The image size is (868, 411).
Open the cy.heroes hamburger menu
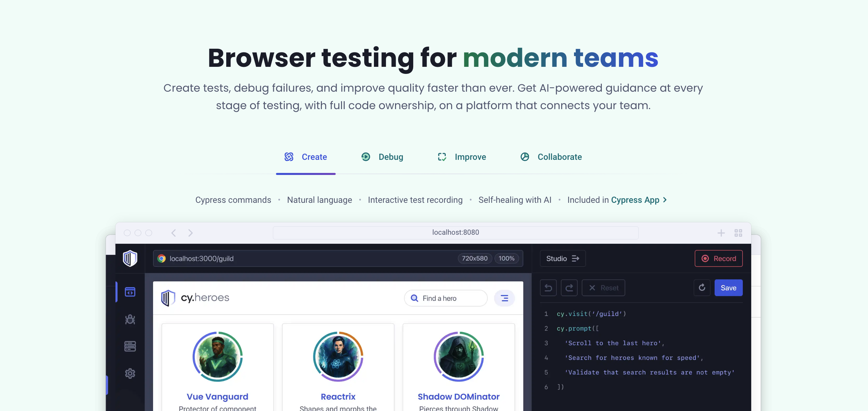(504, 299)
